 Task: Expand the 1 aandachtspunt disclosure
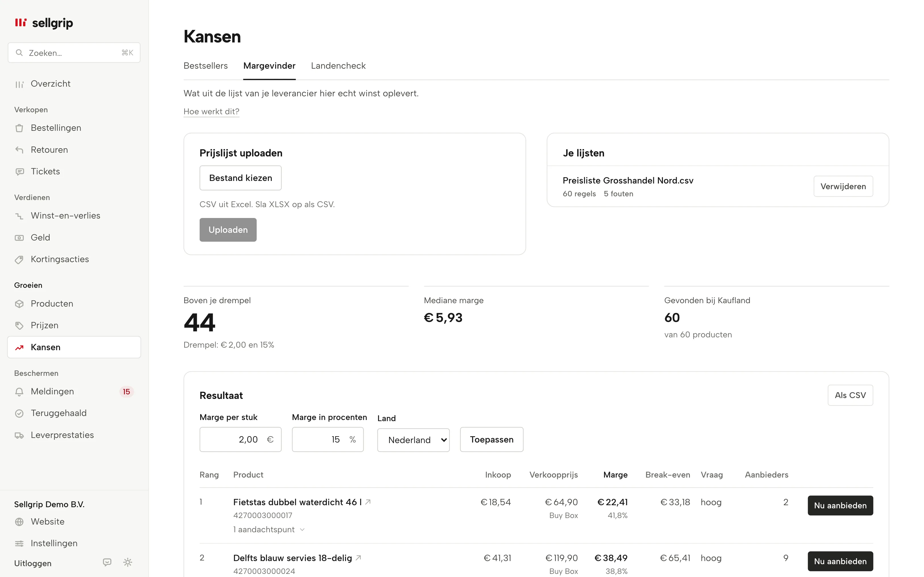(269, 529)
